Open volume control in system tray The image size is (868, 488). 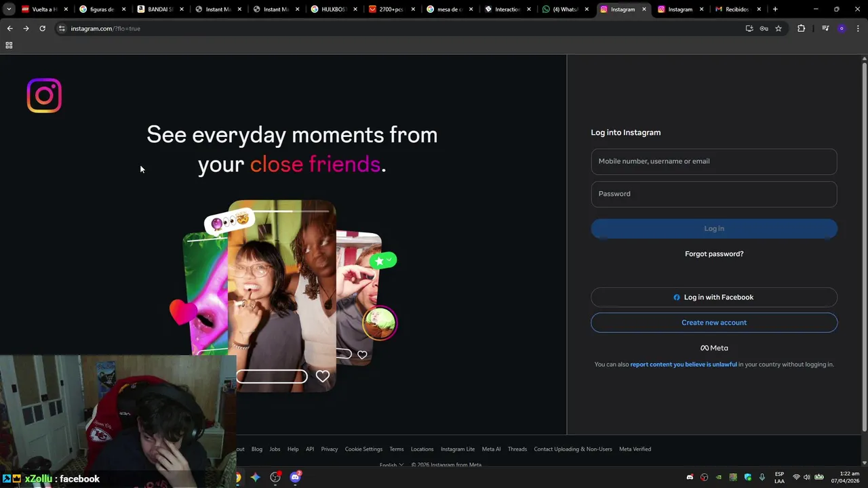(x=807, y=477)
